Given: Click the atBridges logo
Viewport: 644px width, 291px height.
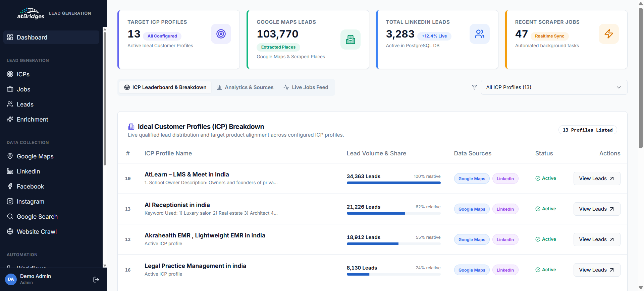Looking at the screenshot, I should coord(31,13).
